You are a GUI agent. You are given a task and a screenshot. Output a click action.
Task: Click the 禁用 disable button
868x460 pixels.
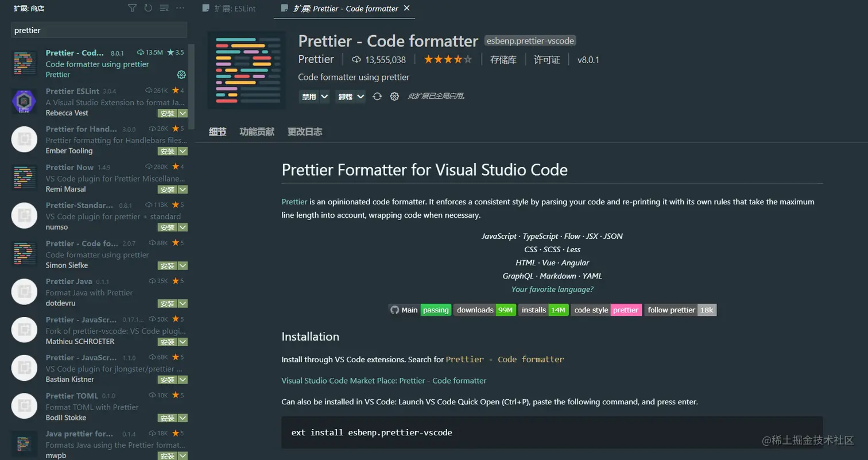click(x=309, y=96)
